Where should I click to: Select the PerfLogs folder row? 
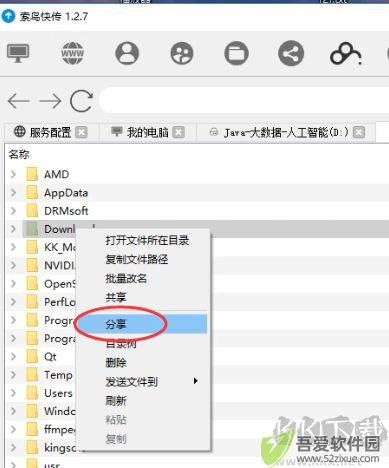(60, 302)
